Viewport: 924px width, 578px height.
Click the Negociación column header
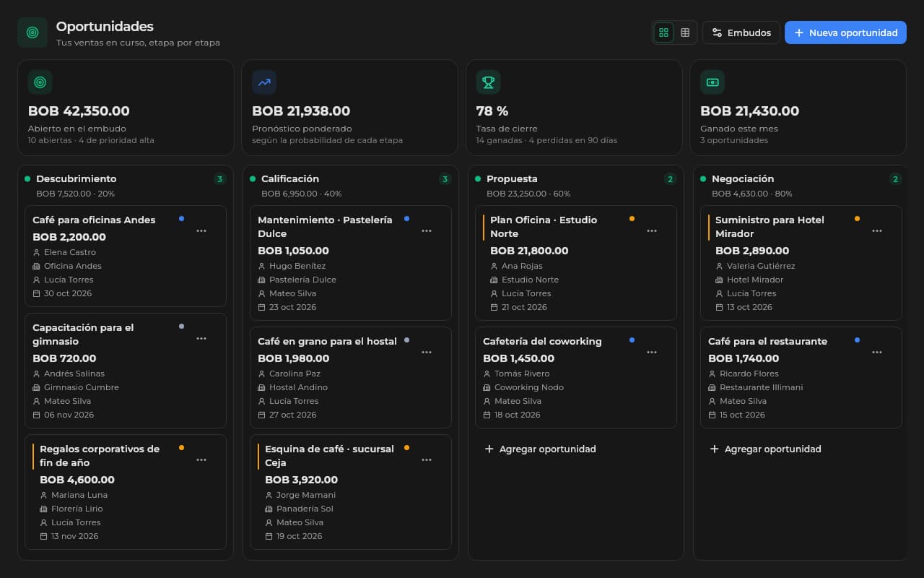tap(743, 178)
